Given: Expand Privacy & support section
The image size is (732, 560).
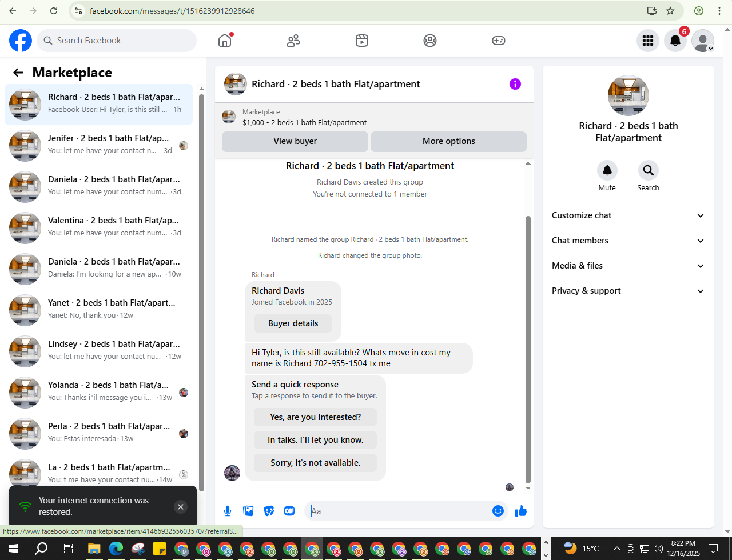Looking at the screenshot, I should [x=628, y=291].
